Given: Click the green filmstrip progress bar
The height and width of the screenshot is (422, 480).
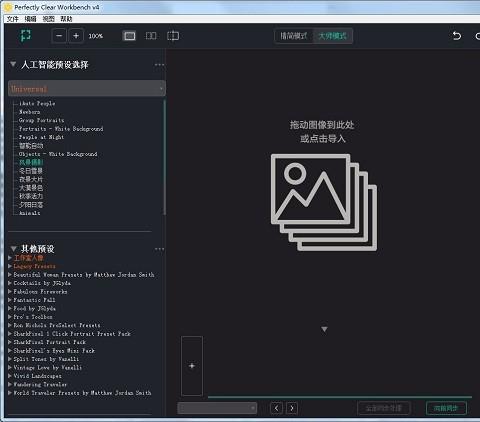Looking at the screenshot, I should pyautogui.click(x=340, y=397).
